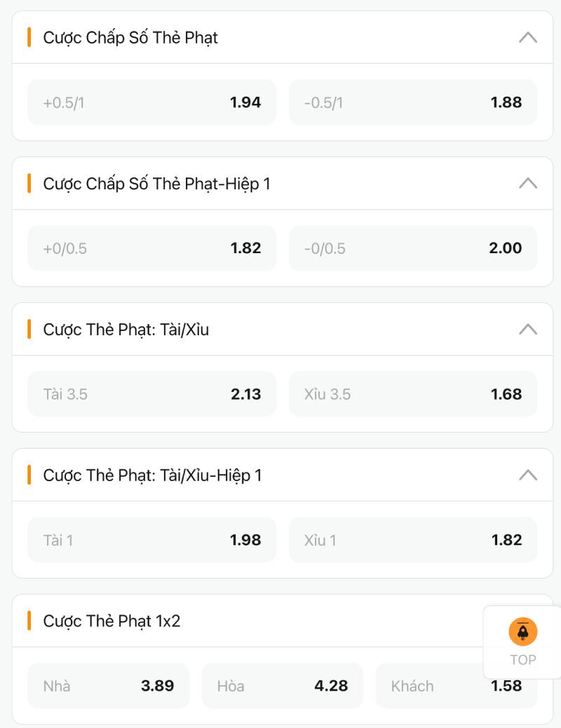The image size is (561, 728).
Task: Bet on Tài 3.5 at 2.13
Action: click(x=151, y=394)
